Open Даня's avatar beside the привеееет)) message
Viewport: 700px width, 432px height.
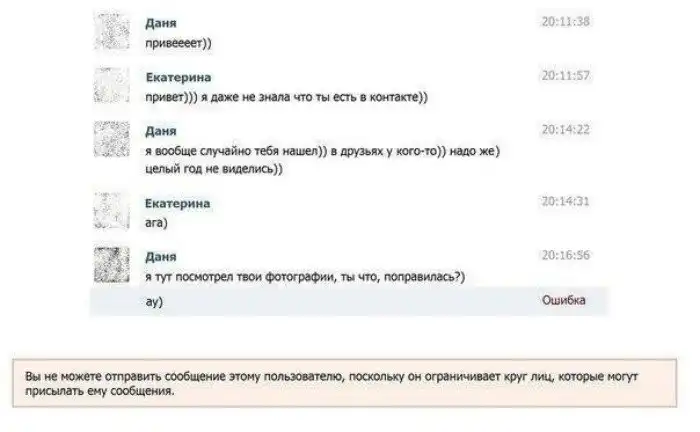(112, 31)
